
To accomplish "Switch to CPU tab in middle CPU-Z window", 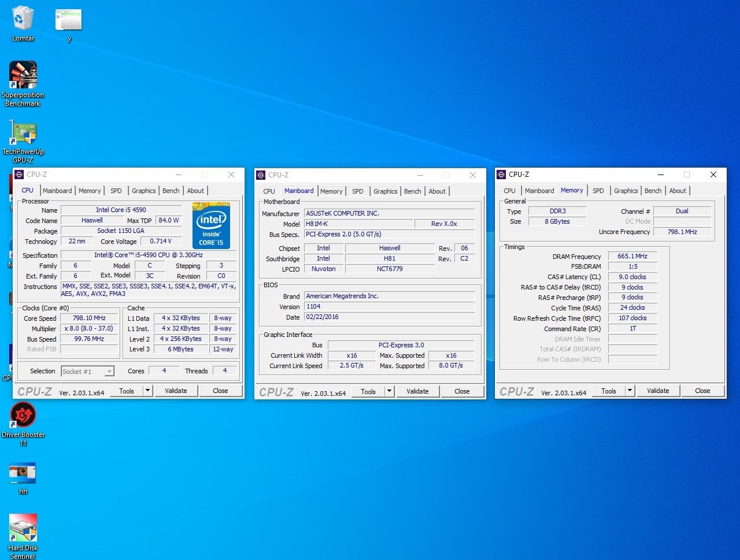I will (x=269, y=191).
